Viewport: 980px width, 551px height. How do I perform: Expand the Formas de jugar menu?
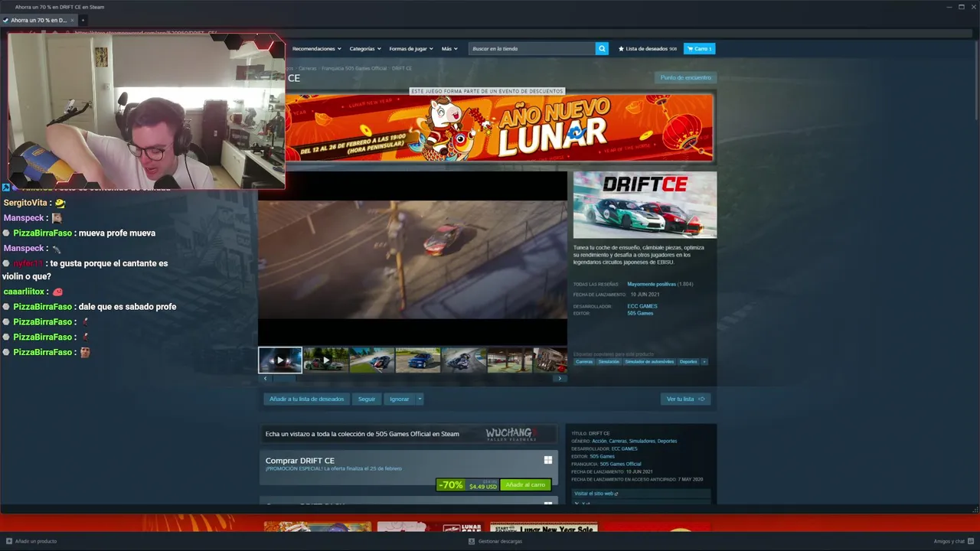(410, 48)
